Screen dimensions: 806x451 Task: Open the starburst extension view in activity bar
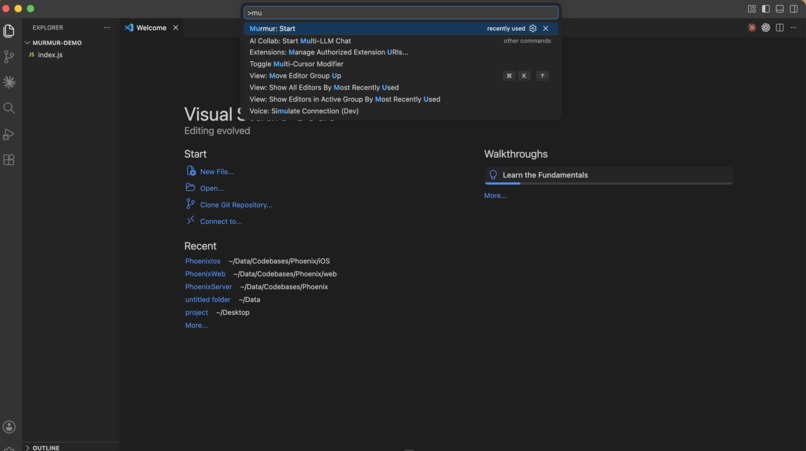[9, 82]
